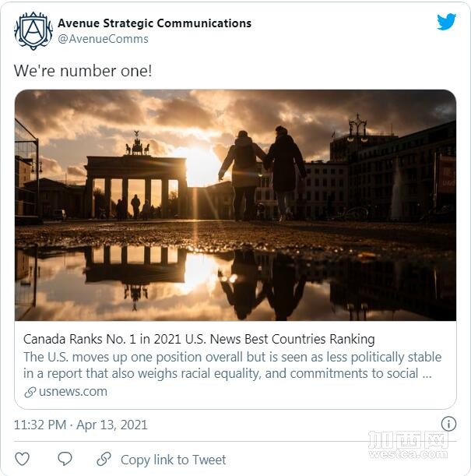Click the chain icon beside Copy link
Image resolution: width=471 pixels, height=476 pixels.
[x=104, y=459]
